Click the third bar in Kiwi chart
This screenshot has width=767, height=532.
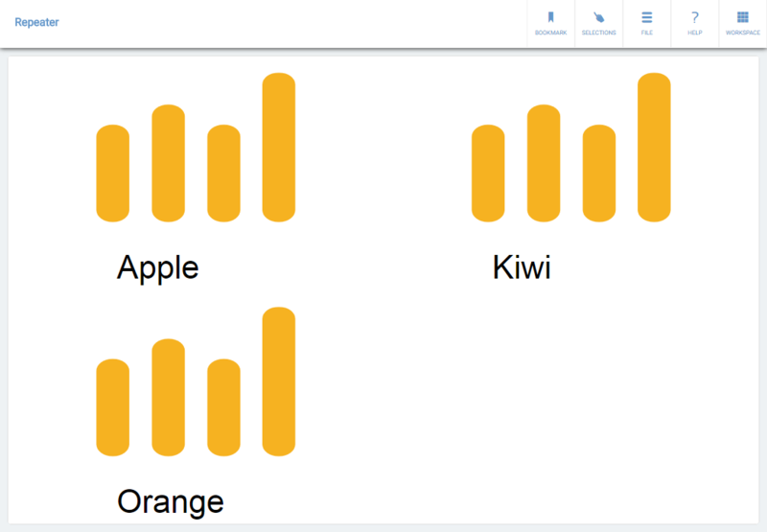tap(598, 173)
